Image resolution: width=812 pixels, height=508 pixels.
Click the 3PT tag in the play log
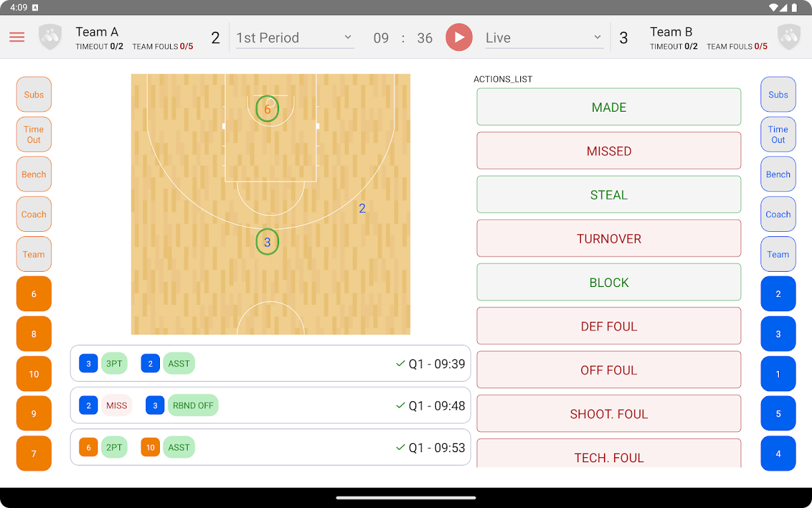pos(114,364)
